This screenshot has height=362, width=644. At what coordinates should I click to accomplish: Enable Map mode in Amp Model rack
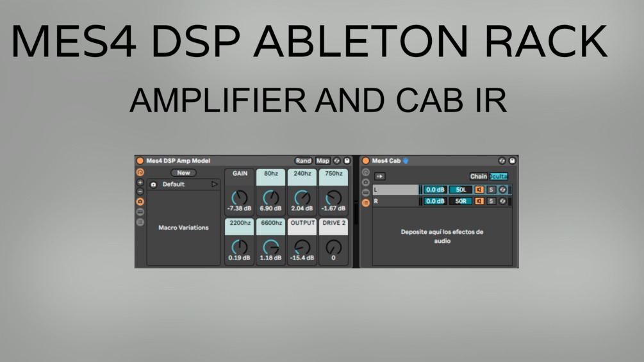point(323,160)
